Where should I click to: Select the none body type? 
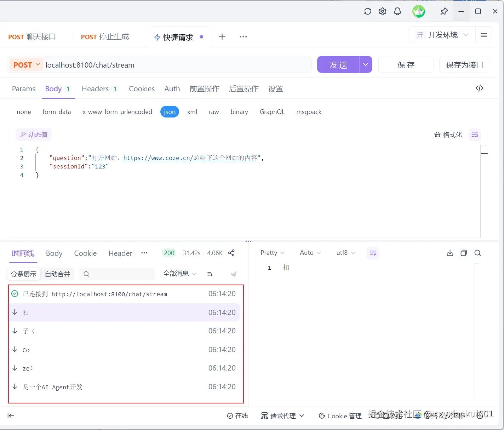[x=24, y=112]
